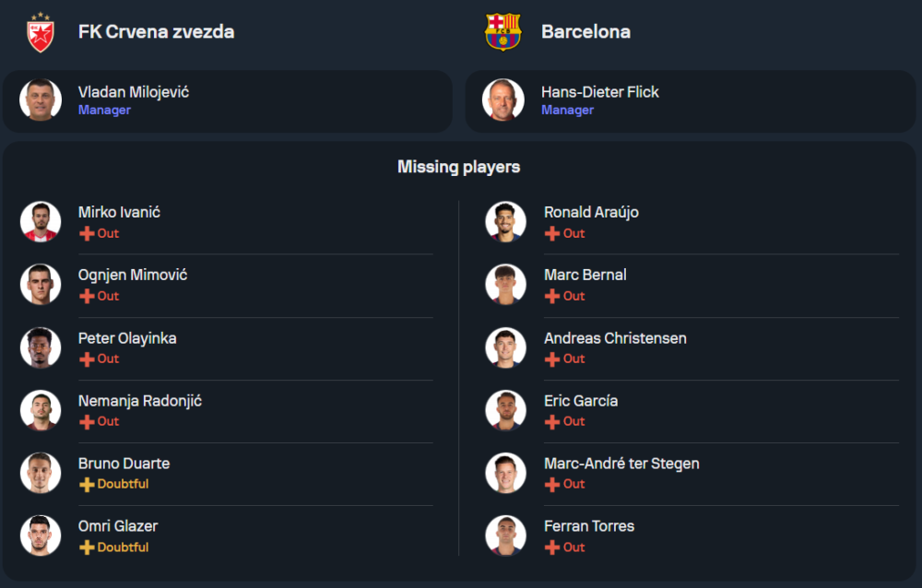The image size is (922, 588).
Task: Open Hans-Dieter Flick manager photo
Action: tap(503, 100)
